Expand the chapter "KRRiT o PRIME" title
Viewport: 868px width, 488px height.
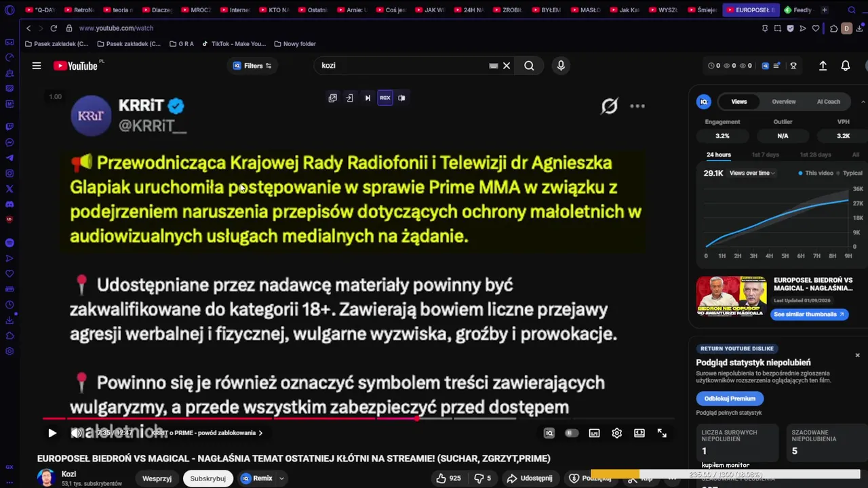[207, 433]
